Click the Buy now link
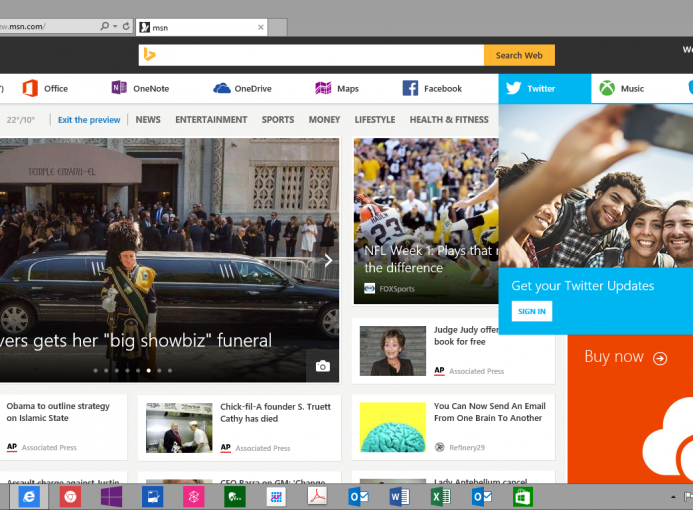 tap(614, 357)
